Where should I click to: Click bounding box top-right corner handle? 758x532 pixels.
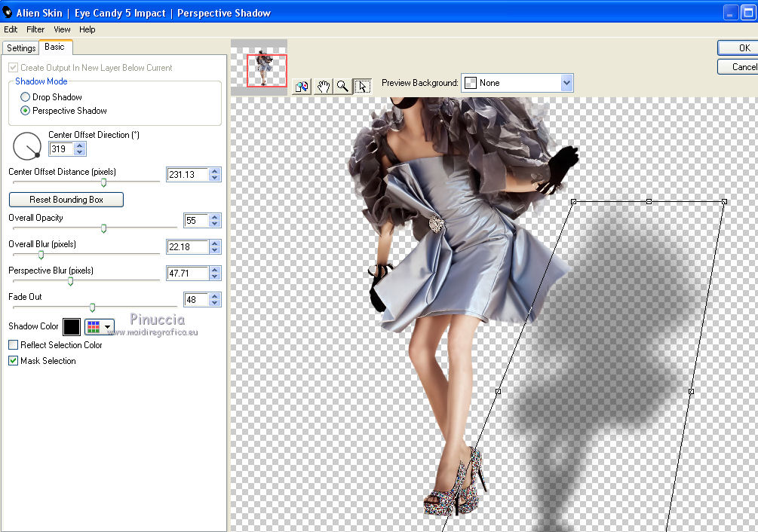click(x=724, y=201)
